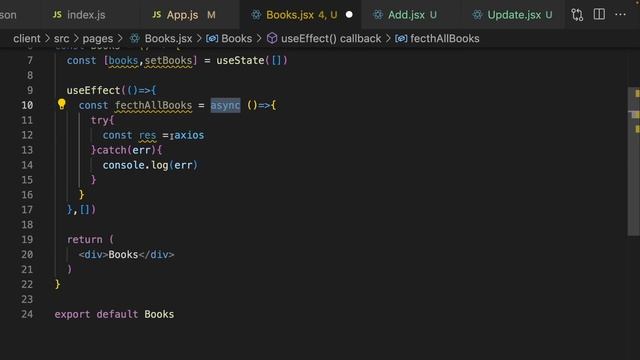
Task: Select the client breadcrumb segment
Action: (x=27, y=38)
